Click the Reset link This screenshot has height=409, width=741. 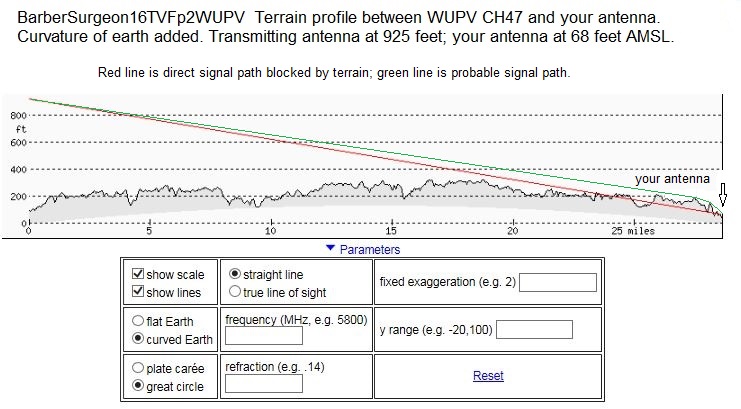click(x=488, y=376)
